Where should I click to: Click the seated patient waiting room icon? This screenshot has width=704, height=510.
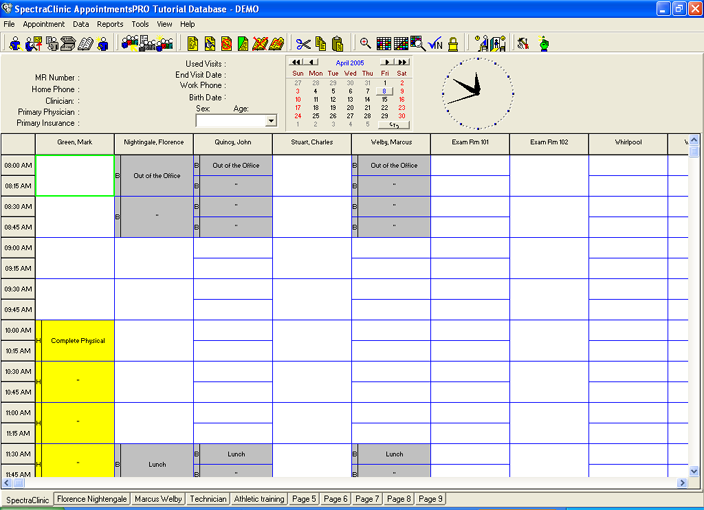click(x=482, y=44)
